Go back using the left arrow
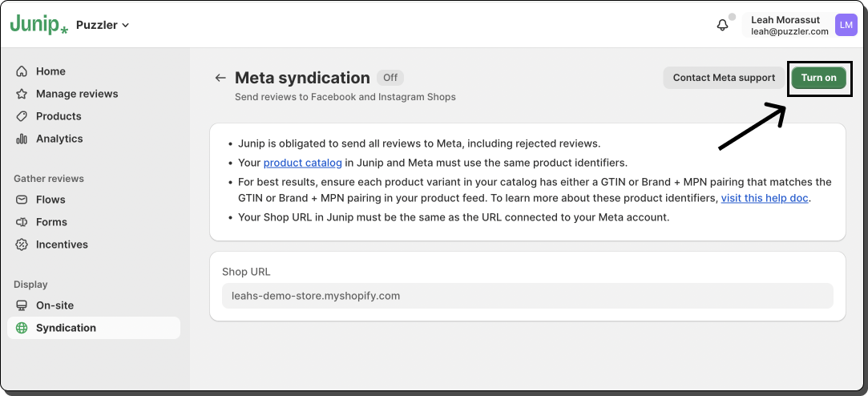This screenshot has height=396, width=868. (x=220, y=78)
